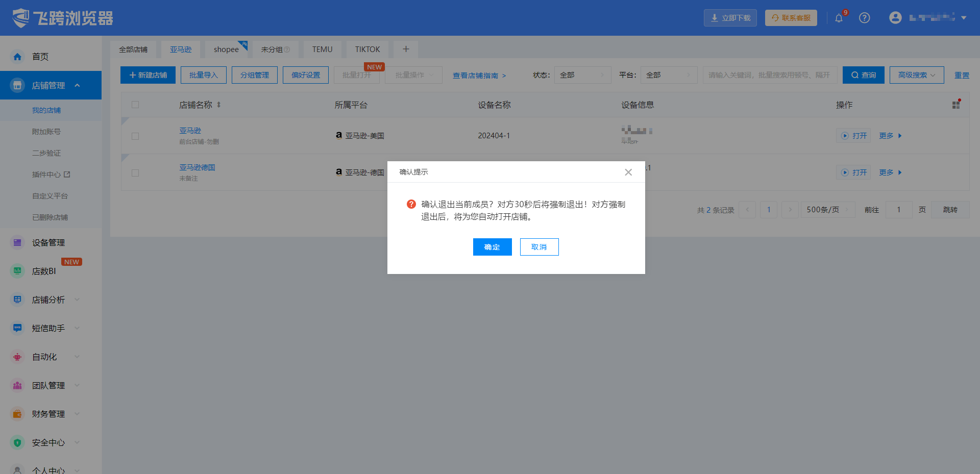980x474 pixels.
Task: Expand the 自动化 menu chevron
Action: point(77,357)
